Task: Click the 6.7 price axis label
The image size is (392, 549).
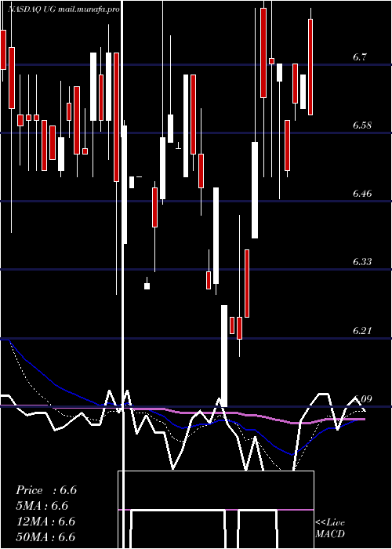Action: (x=359, y=57)
